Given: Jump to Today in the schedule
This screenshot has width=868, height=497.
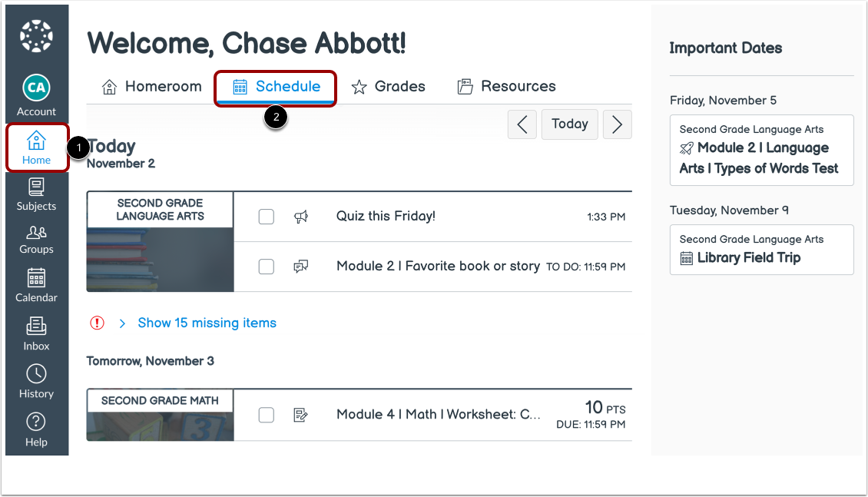Looking at the screenshot, I should [x=569, y=124].
